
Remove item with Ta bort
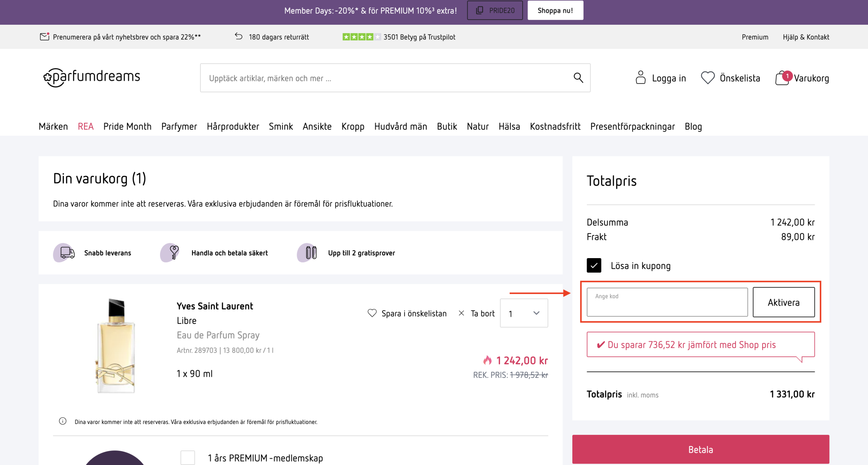point(482,314)
